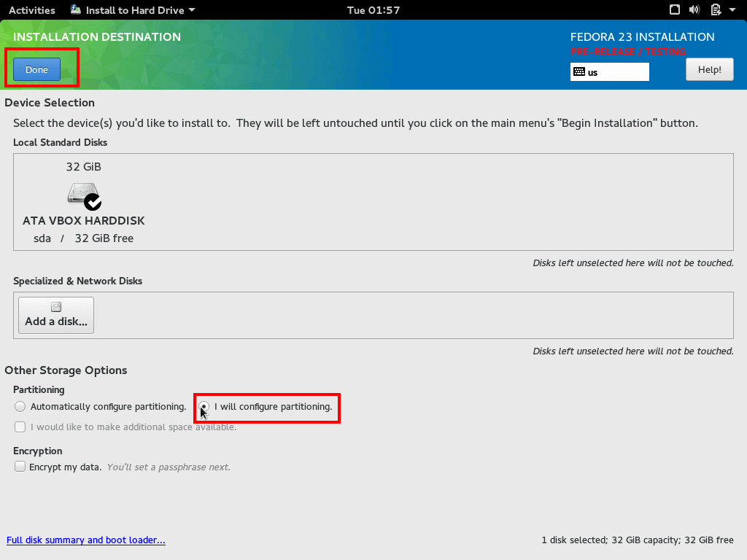Image resolution: width=747 pixels, height=560 pixels.
Task: Click the us keyboard layout field
Action: (x=610, y=72)
